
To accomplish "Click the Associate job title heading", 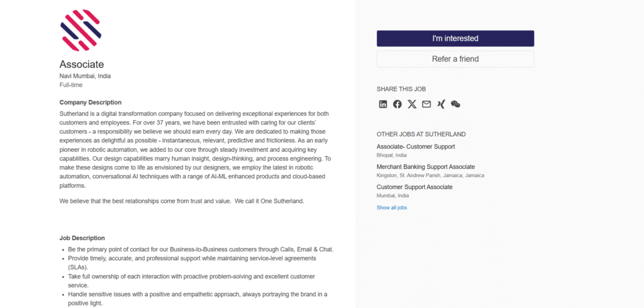I will click(x=82, y=64).
